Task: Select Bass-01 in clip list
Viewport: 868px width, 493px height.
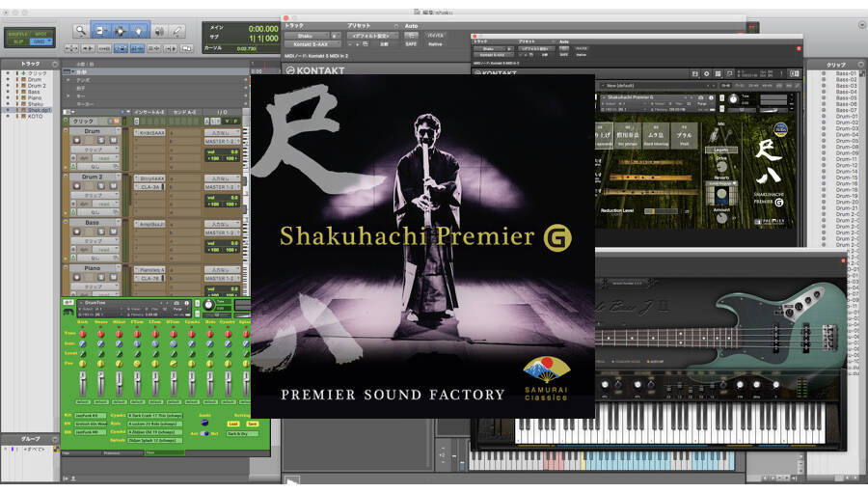Action: 846,73
